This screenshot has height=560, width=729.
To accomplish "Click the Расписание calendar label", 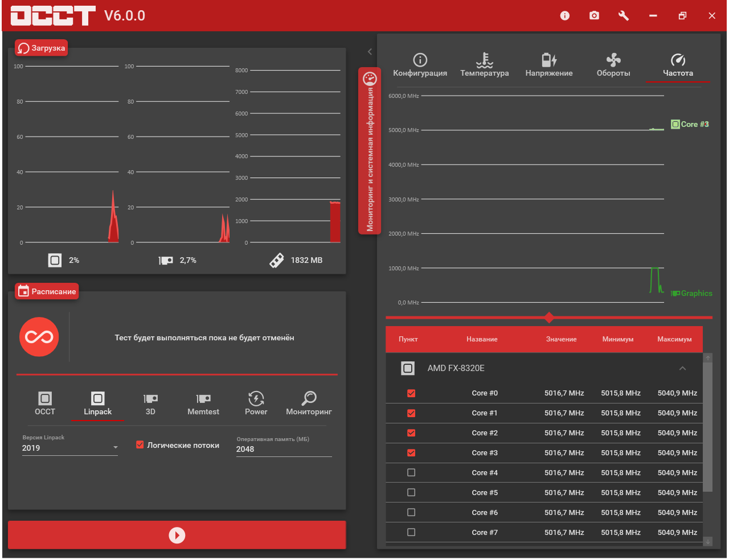I will click(47, 291).
